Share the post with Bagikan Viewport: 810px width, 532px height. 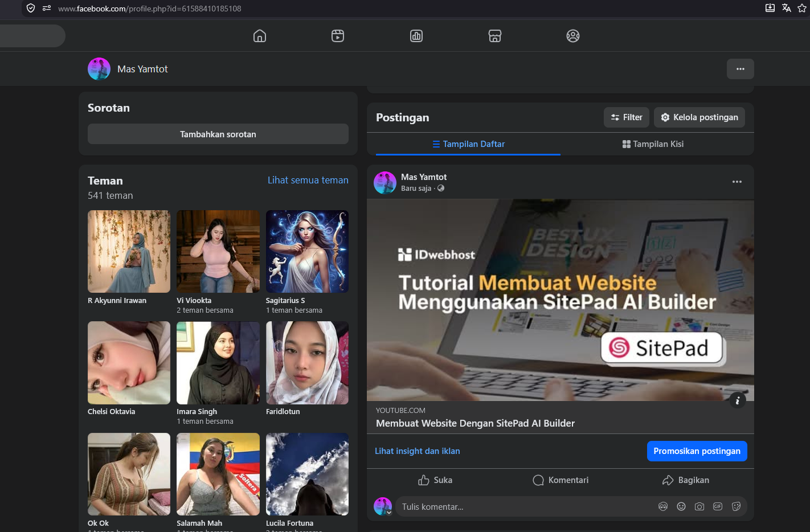[x=686, y=480]
